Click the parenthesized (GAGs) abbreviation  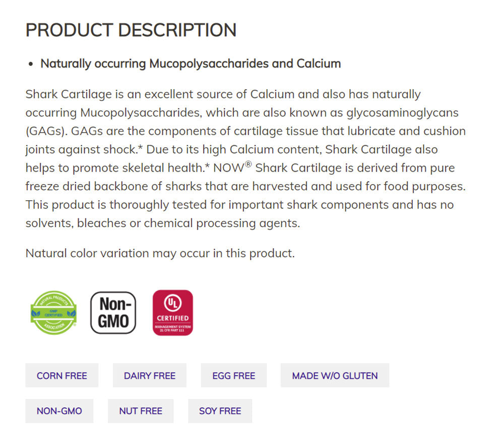[x=45, y=131]
